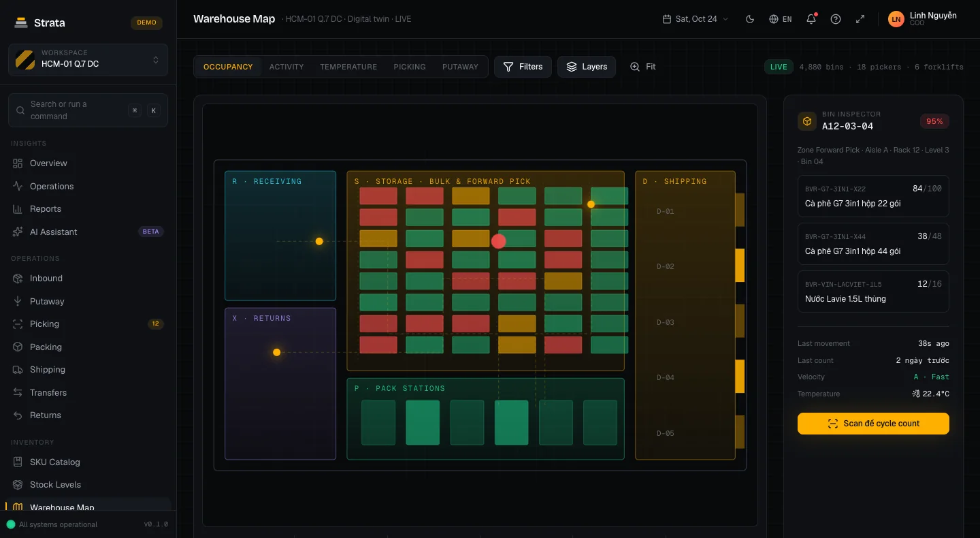
Task: Open Transfers in the sidebar
Action: point(88,393)
